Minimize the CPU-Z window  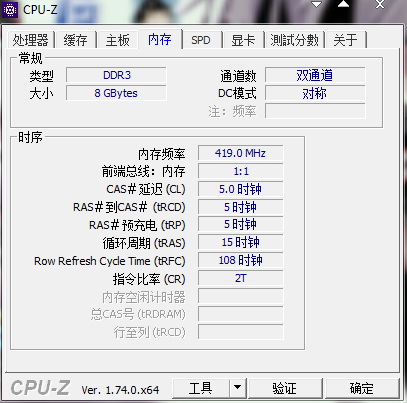(x=316, y=5)
